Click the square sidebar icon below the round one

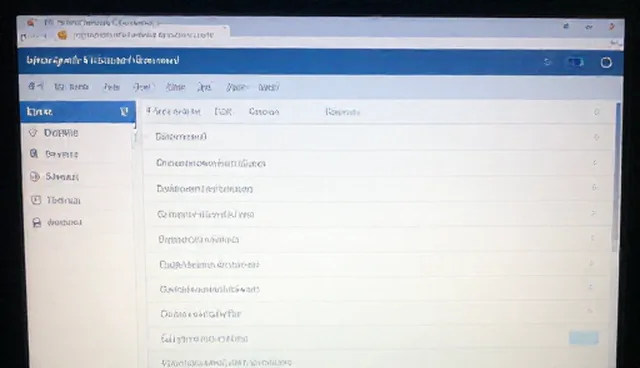(x=36, y=200)
